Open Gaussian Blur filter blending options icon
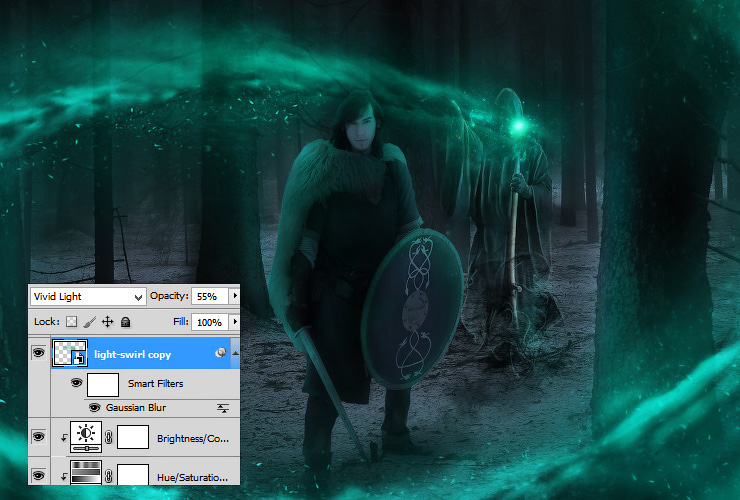 click(223, 408)
